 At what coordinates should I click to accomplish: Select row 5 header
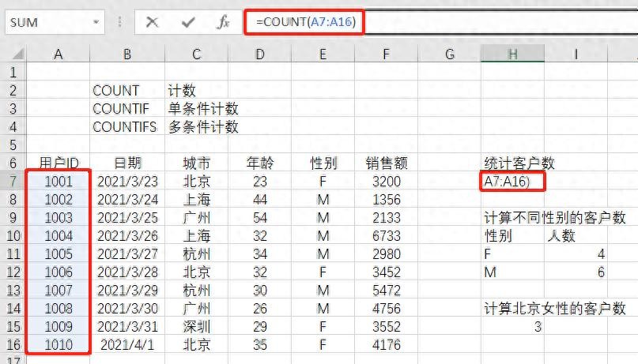click(x=13, y=145)
